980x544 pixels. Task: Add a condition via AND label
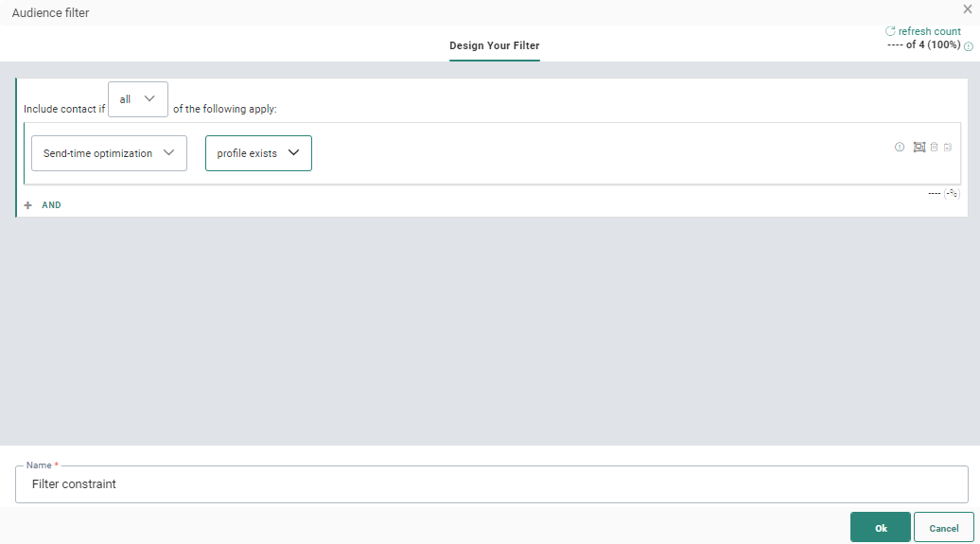(52, 205)
